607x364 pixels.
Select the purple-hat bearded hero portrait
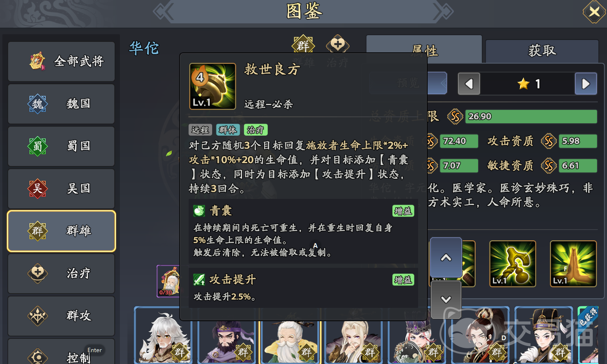pos(227,335)
